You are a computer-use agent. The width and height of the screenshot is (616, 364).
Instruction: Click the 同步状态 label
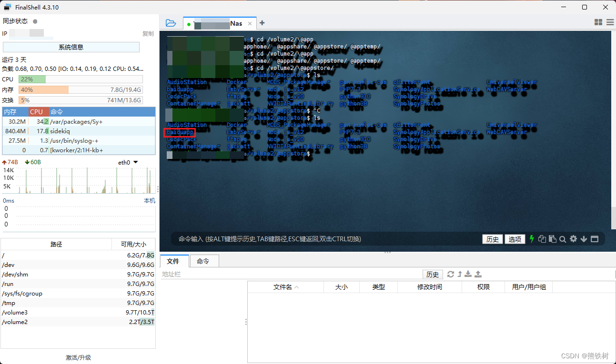point(15,21)
